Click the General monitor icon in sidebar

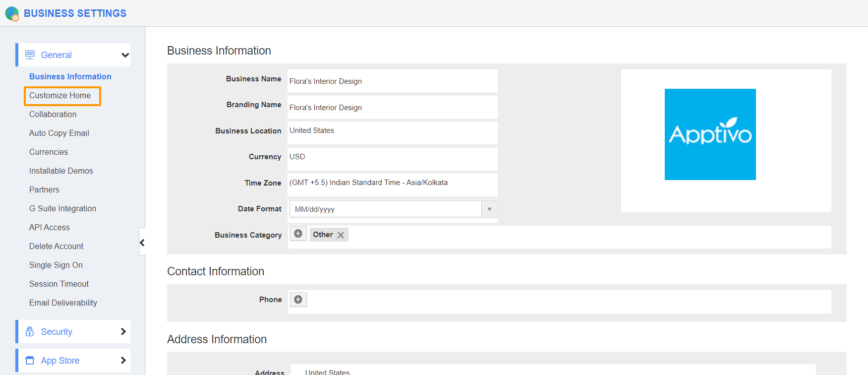[x=30, y=55]
